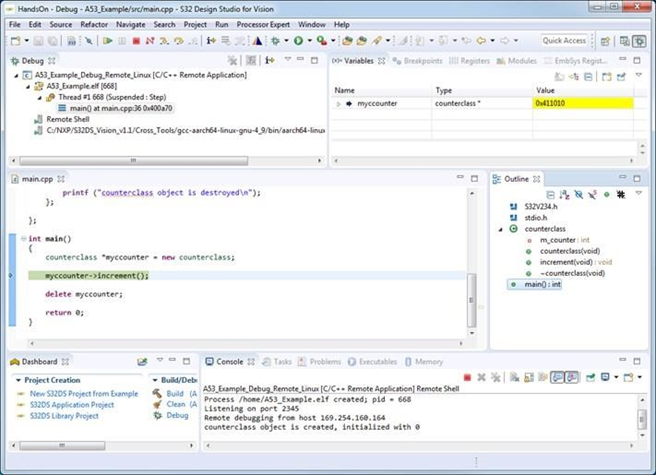Open the Refactor menu
The width and height of the screenshot is (656, 475).
tap(94, 25)
